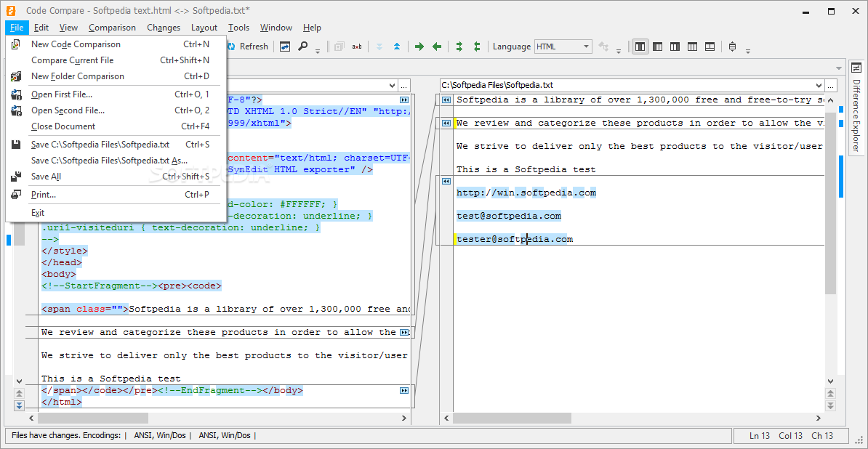Open the Difference Explorer side panel
The height and width of the screenshot is (449, 868).
856,115
